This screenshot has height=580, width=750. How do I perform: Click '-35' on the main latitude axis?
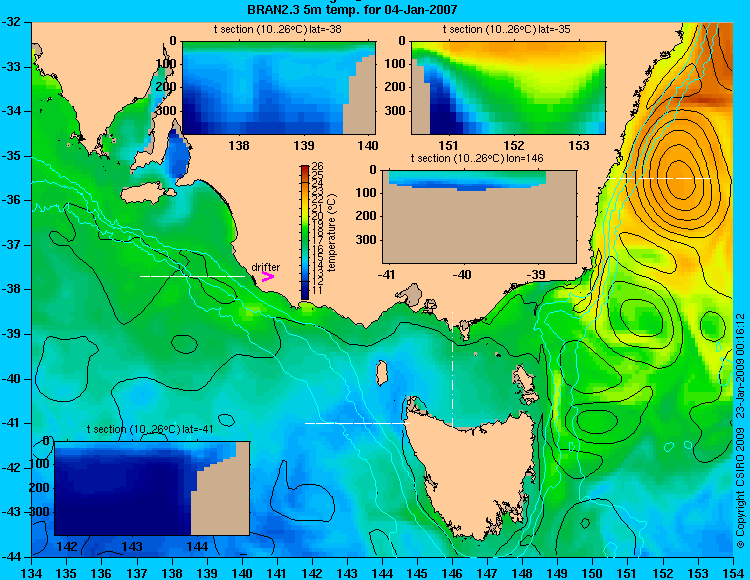click(13, 156)
